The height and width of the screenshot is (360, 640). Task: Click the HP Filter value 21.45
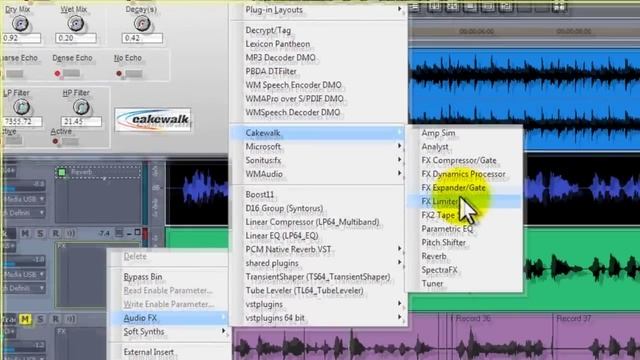pos(81,122)
